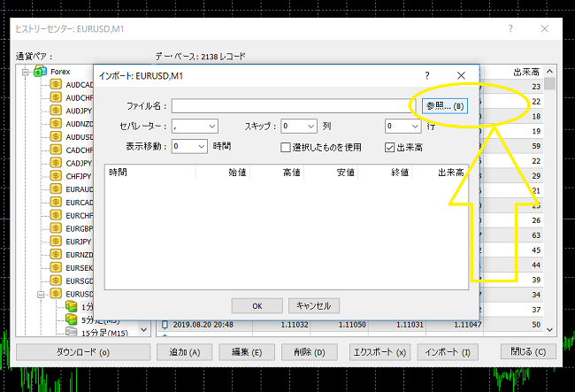Screen dimensions: 575x392
Task: Enable the 選択したものを使用 checkbox
Action: 286,147
